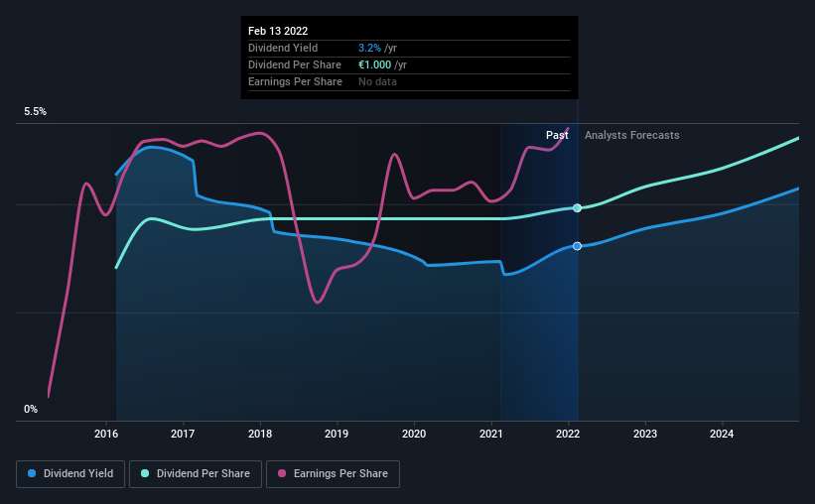Toggle the Dividend Yield legend button
The width and height of the screenshot is (815, 504).
[70, 474]
